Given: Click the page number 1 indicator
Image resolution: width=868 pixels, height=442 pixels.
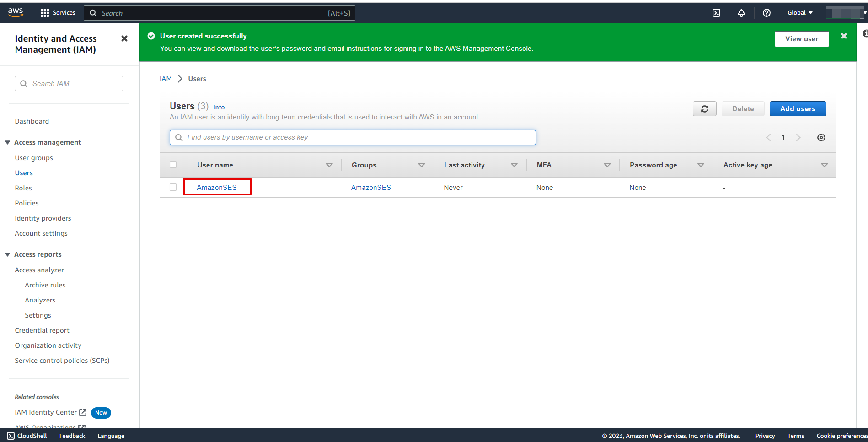Looking at the screenshot, I should [x=783, y=137].
